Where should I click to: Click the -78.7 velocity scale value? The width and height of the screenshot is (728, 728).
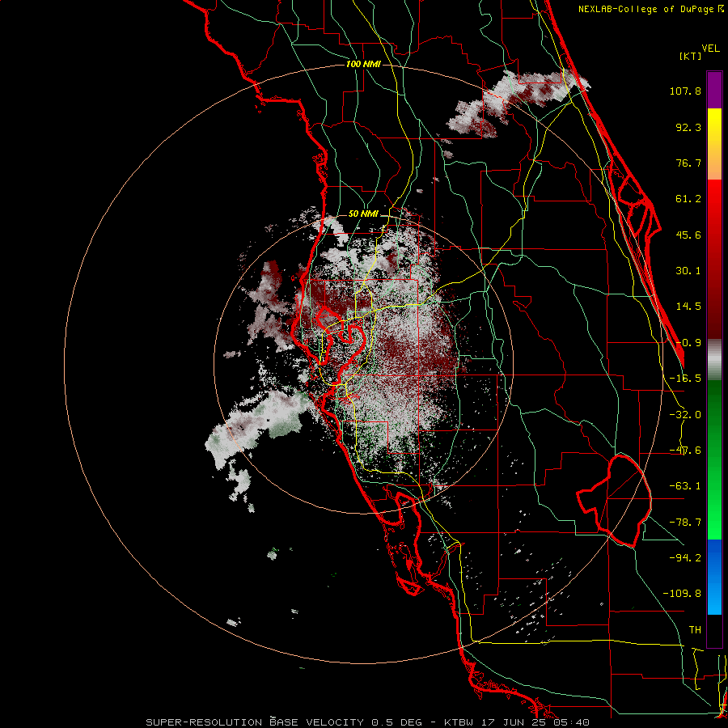point(685,523)
